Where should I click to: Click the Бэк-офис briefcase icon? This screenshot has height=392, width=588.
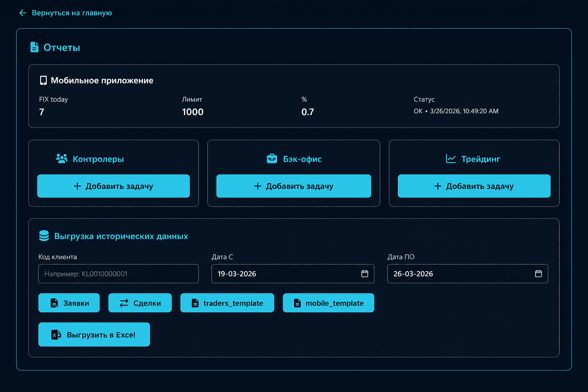[x=272, y=158]
